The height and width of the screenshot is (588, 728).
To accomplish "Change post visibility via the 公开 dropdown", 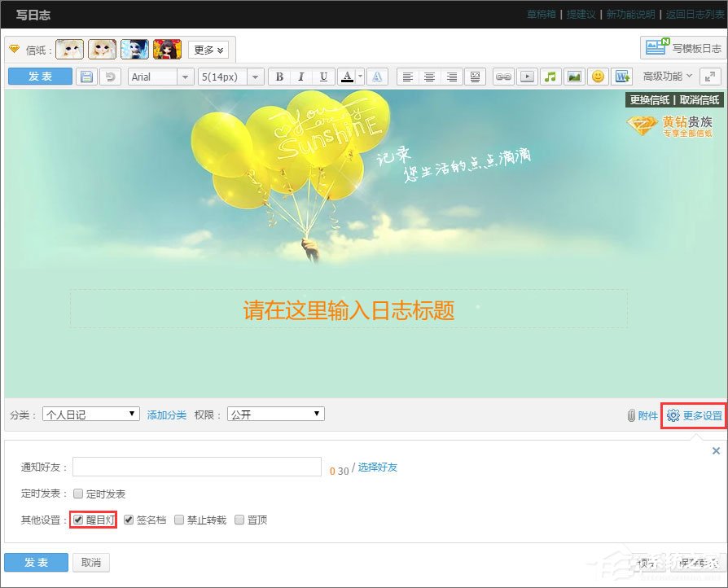I will pos(275,414).
